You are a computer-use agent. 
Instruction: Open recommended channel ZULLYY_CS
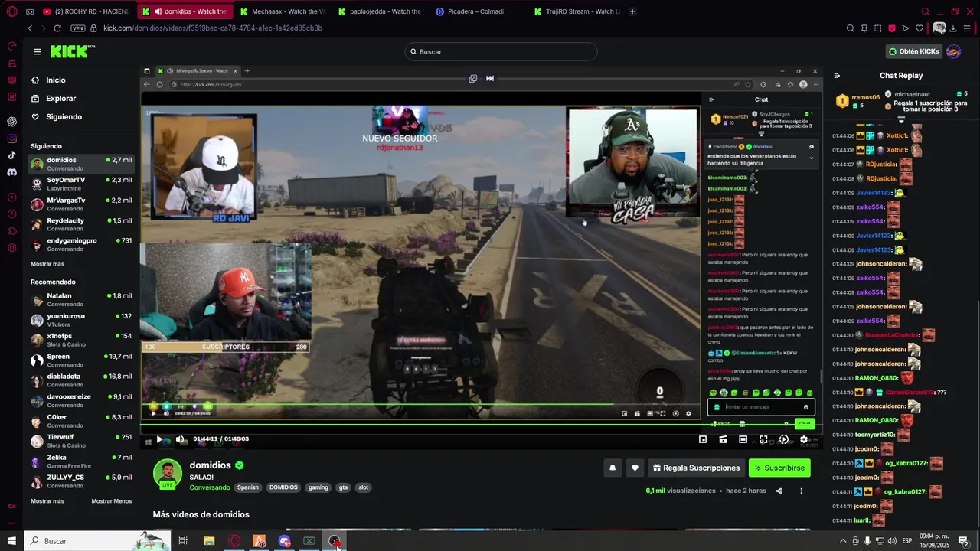[81, 481]
